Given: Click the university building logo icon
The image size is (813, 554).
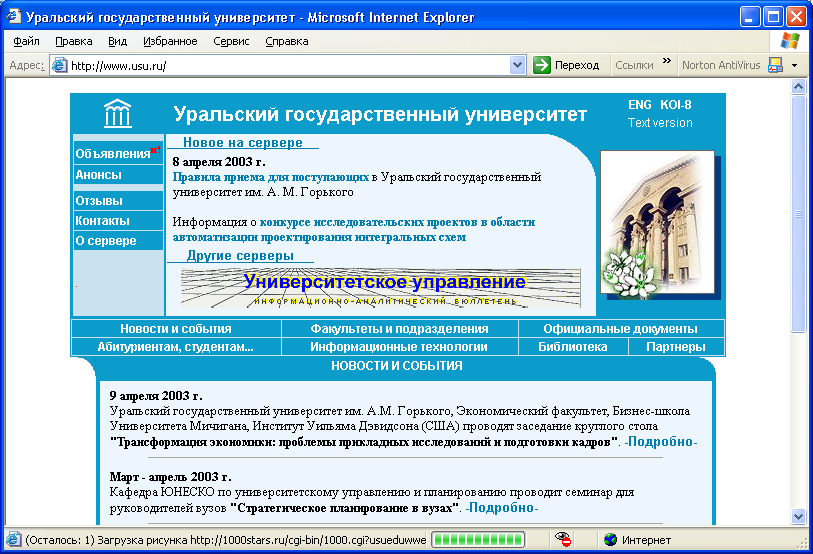Looking at the screenshot, I should (x=118, y=113).
